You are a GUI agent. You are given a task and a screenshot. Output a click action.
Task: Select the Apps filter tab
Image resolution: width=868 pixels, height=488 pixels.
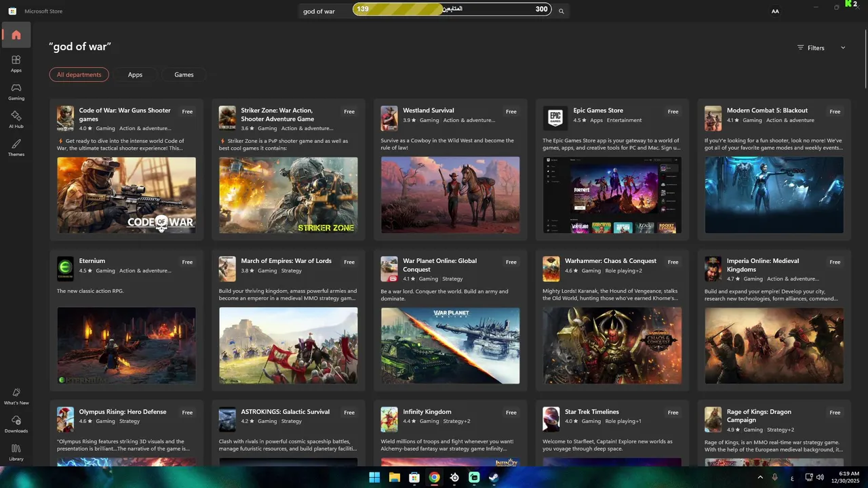[135, 75]
